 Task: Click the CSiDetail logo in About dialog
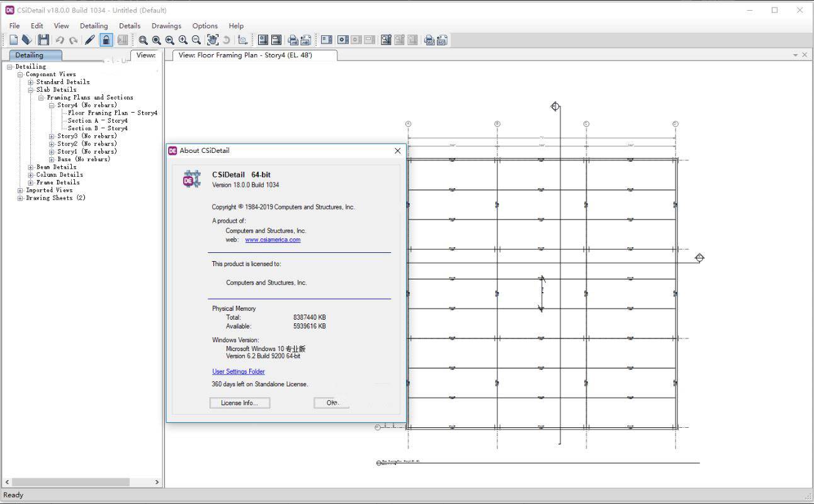point(191,179)
